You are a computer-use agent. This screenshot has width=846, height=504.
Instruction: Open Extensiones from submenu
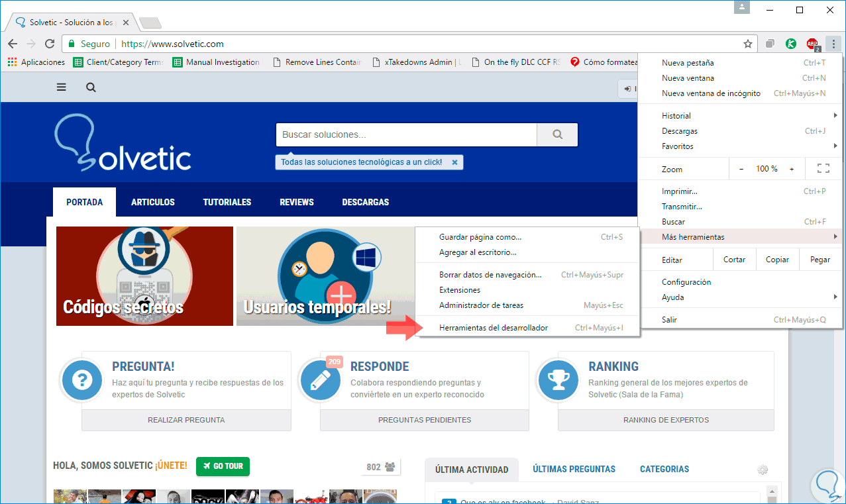[x=527, y=290]
